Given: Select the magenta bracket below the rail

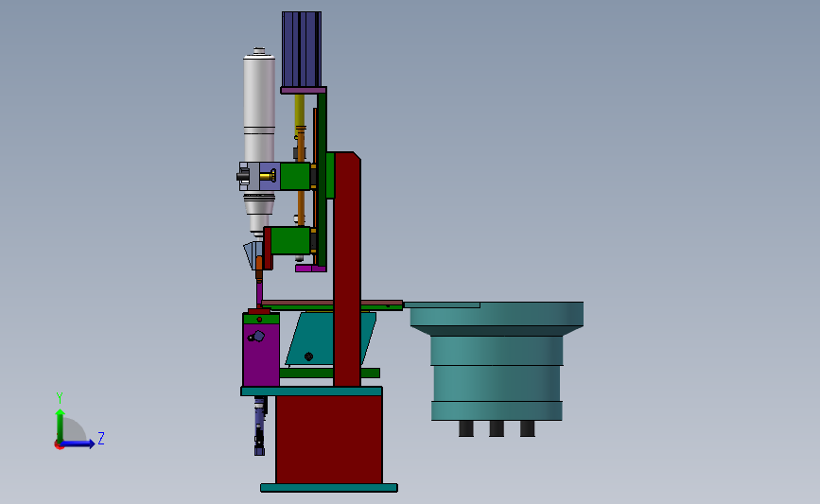Looking at the screenshot, I should (310, 269).
